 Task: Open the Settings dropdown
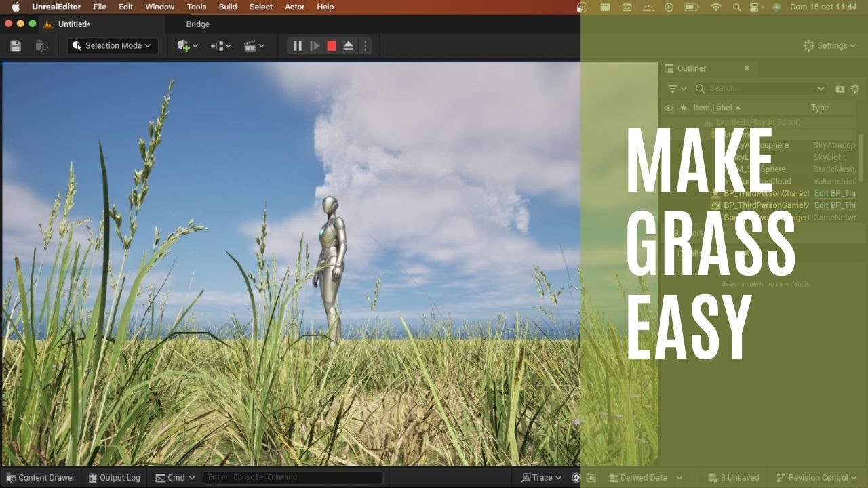(829, 45)
